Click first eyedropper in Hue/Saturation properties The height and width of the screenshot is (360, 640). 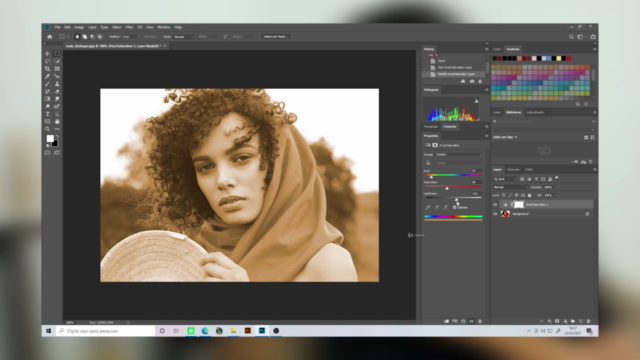[428, 207]
